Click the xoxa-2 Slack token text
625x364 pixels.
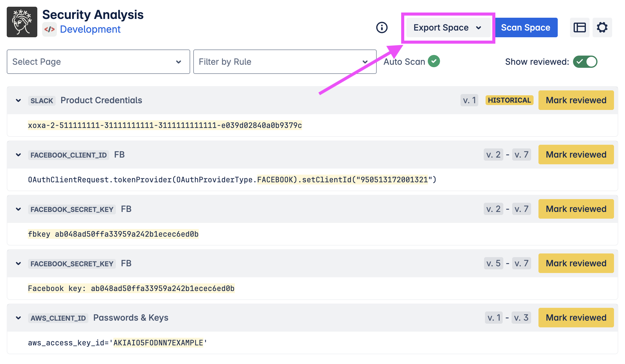click(165, 125)
